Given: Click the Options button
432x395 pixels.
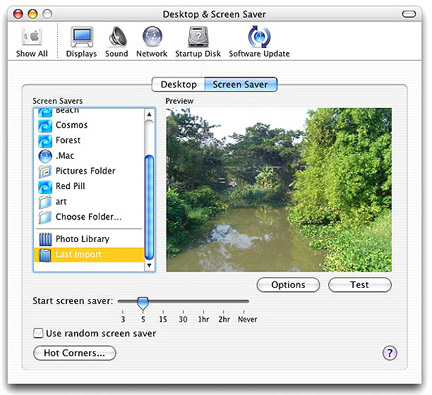Looking at the screenshot, I should pyautogui.click(x=288, y=285).
